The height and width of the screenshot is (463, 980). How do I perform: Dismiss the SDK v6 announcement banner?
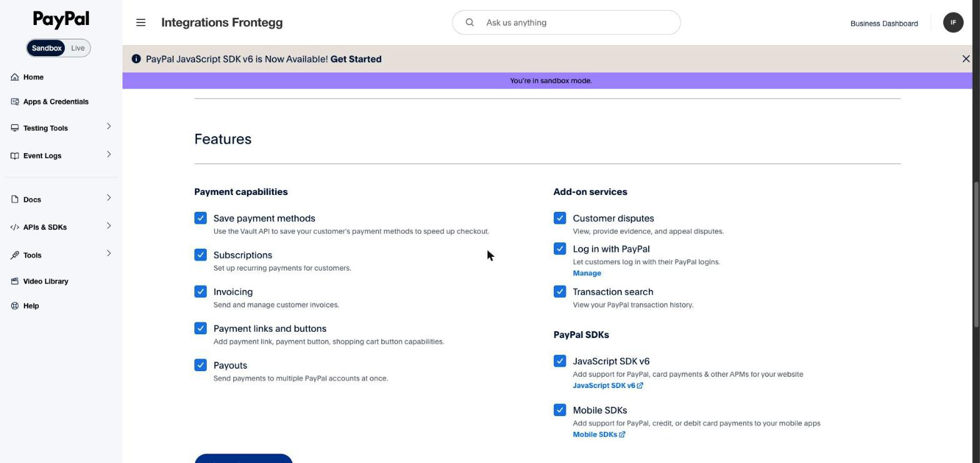click(x=966, y=59)
